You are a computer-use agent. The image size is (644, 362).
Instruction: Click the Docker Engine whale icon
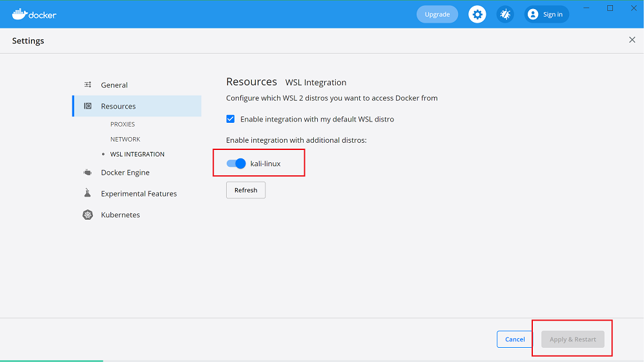88,173
